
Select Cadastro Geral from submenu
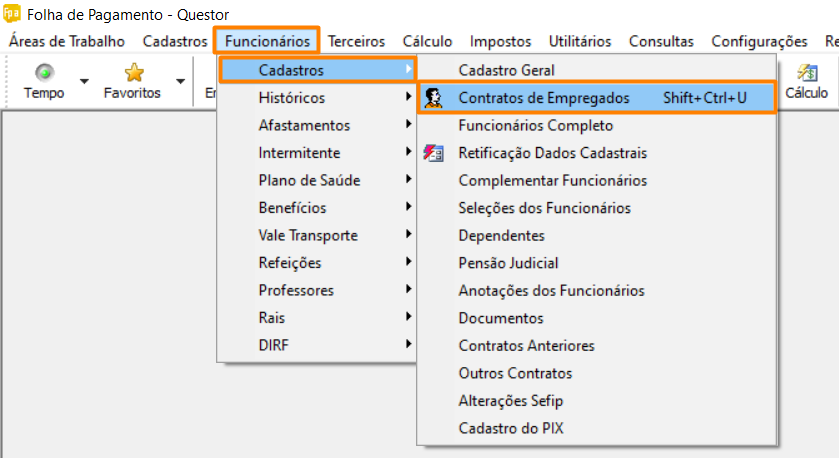pyautogui.click(x=506, y=71)
